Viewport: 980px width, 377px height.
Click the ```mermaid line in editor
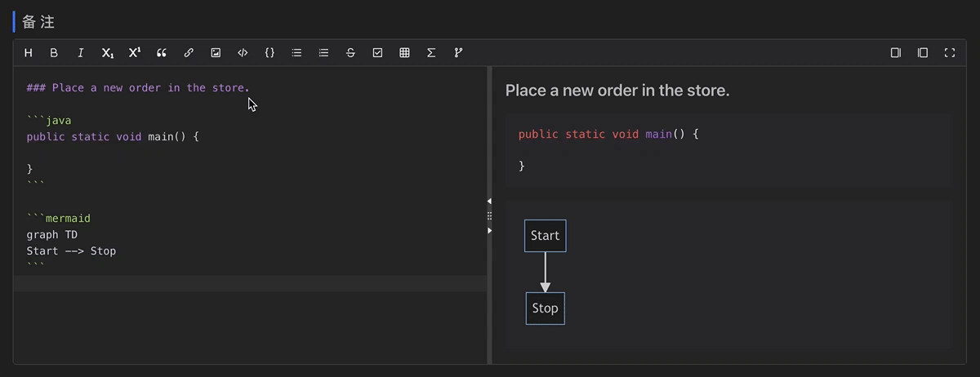point(58,218)
